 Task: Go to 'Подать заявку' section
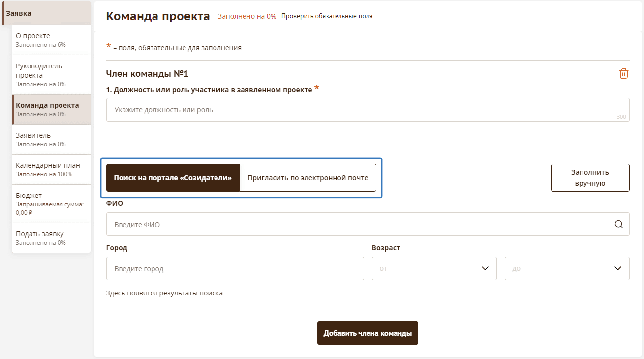(51, 238)
